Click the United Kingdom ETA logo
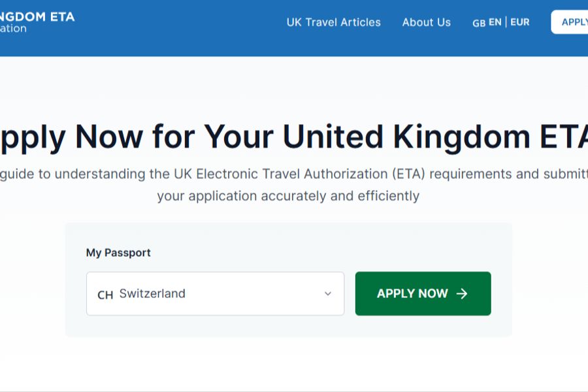 pos(37,17)
